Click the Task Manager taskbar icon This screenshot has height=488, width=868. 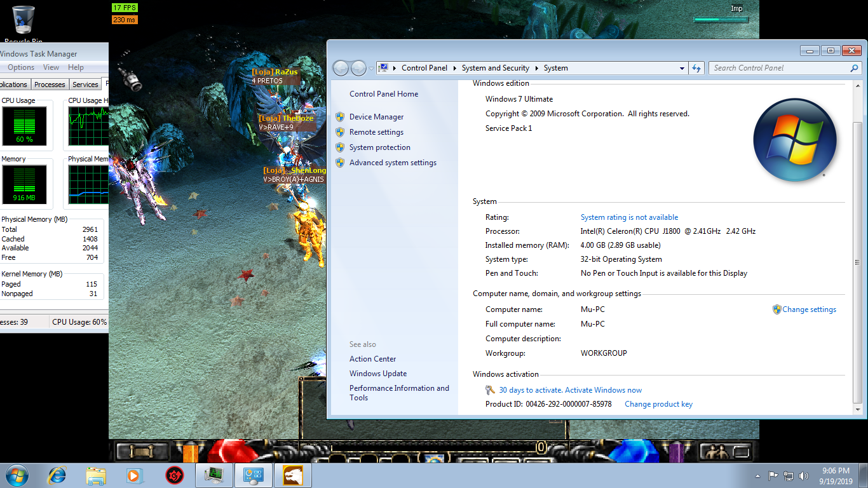click(x=214, y=475)
